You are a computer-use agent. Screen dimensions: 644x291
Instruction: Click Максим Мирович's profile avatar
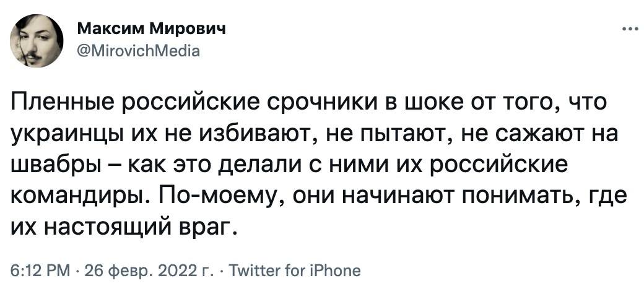point(37,40)
